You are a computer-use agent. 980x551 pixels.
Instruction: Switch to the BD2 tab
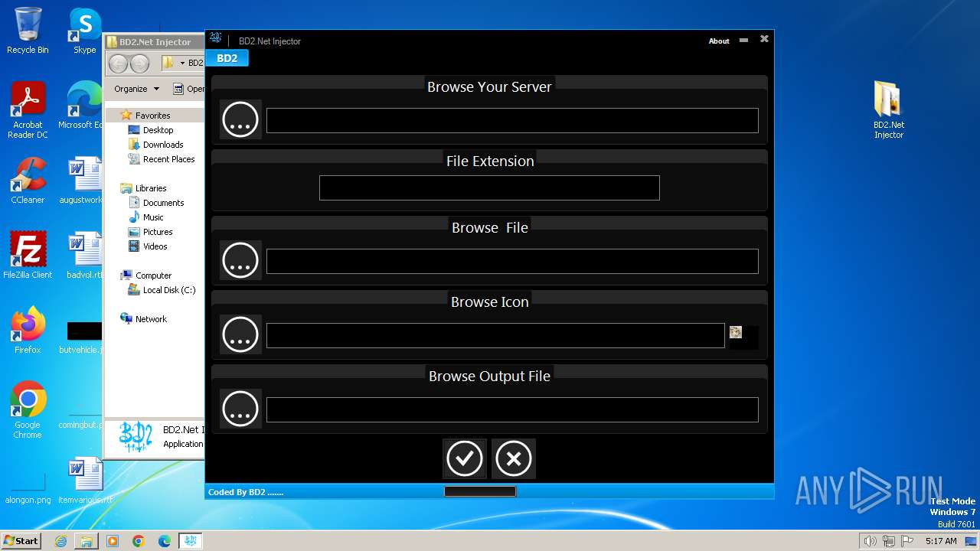[x=227, y=58]
